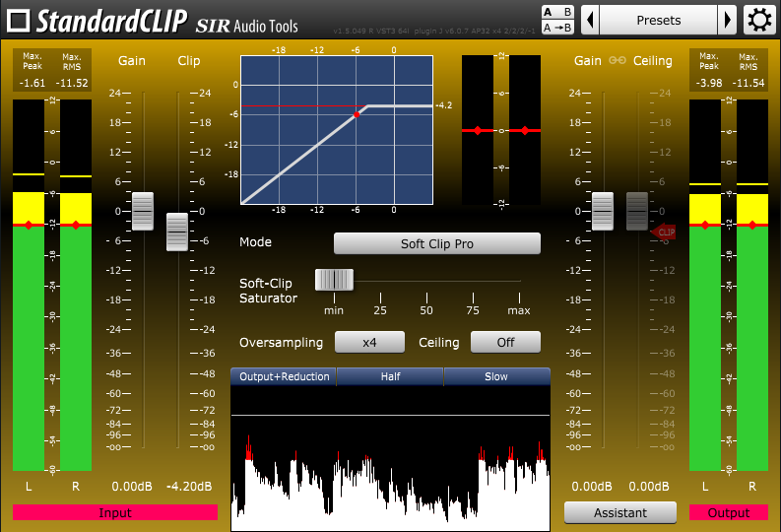Toggle the Gain/Ceiling link icon
The width and height of the screenshot is (781, 532).
click(x=618, y=60)
